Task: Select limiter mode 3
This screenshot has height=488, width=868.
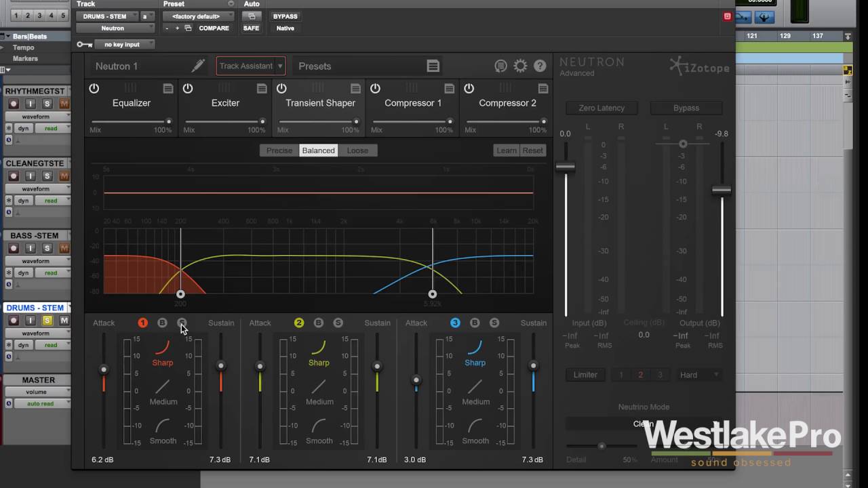Action: pos(660,375)
